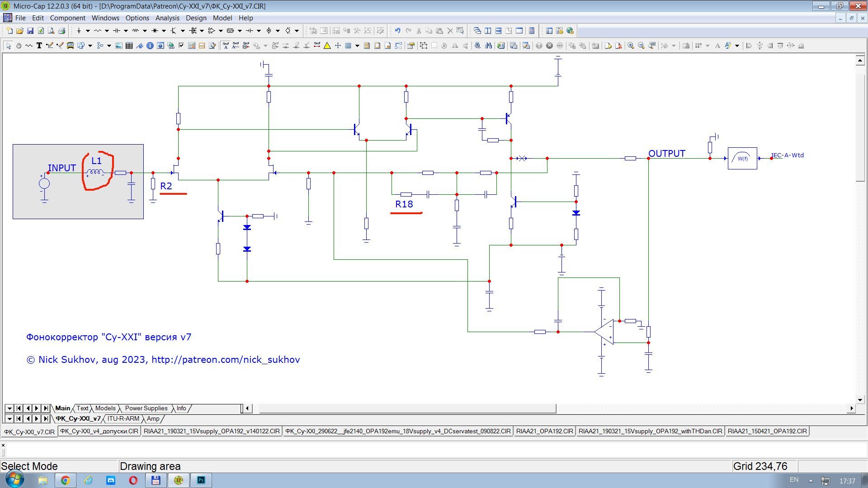Toggle the grid display icon
Screen dimensions: 868x488
pyautogui.click(x=348, y=46)
